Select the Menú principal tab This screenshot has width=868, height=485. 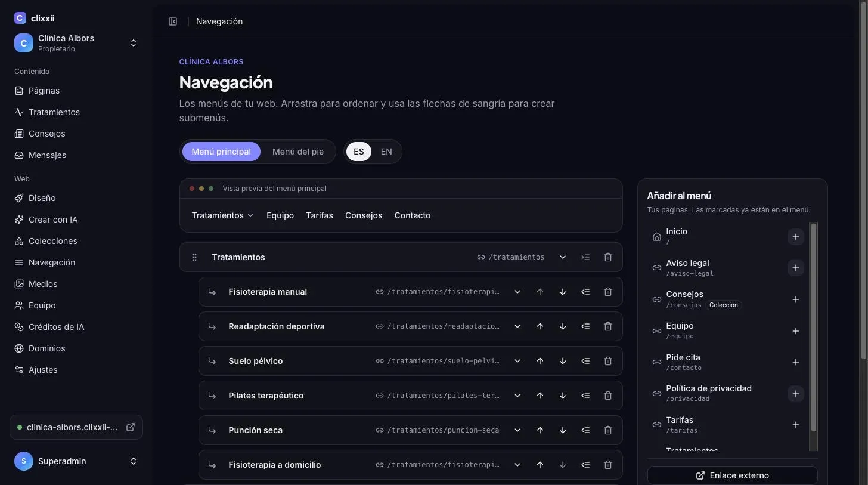[x=221, y=152]
